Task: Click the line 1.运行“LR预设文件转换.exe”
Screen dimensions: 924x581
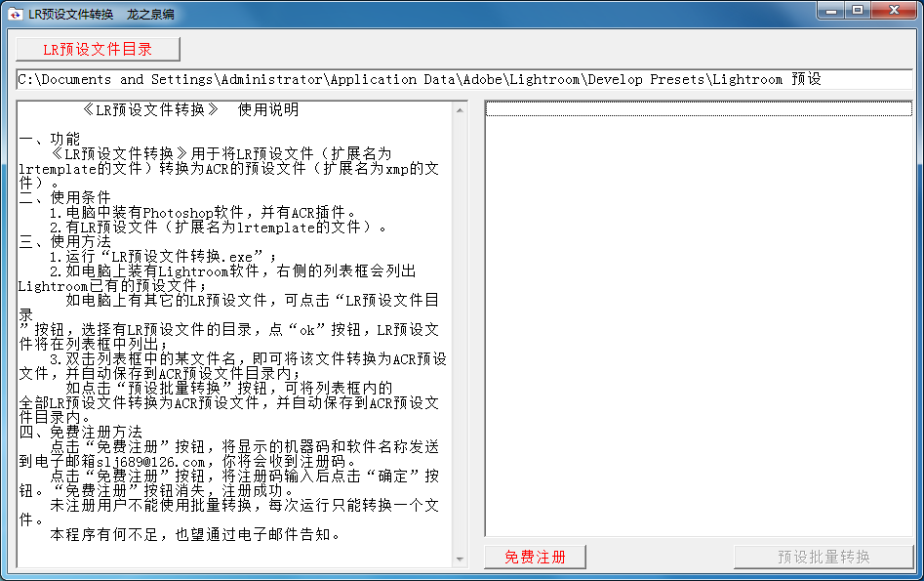Action: (163, 257)
